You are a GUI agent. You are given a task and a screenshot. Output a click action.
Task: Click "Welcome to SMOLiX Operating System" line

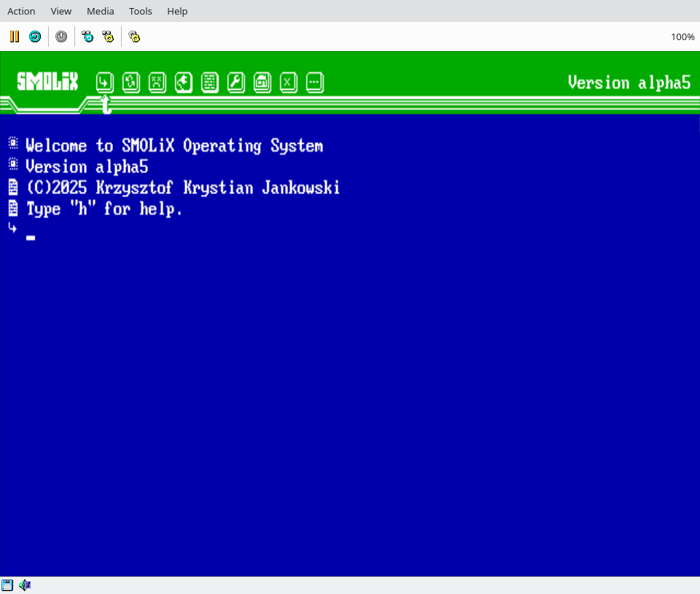coord(174,146)
